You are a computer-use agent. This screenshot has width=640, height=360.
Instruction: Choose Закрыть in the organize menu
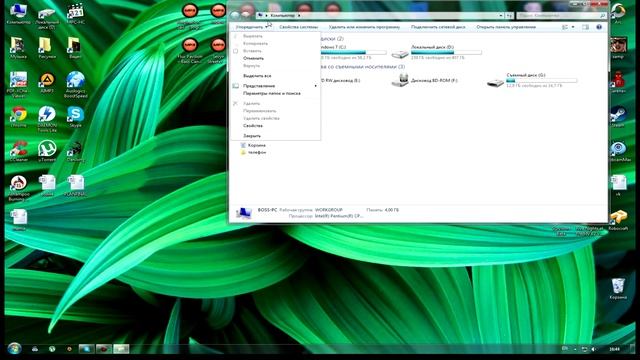coord(252,136)
